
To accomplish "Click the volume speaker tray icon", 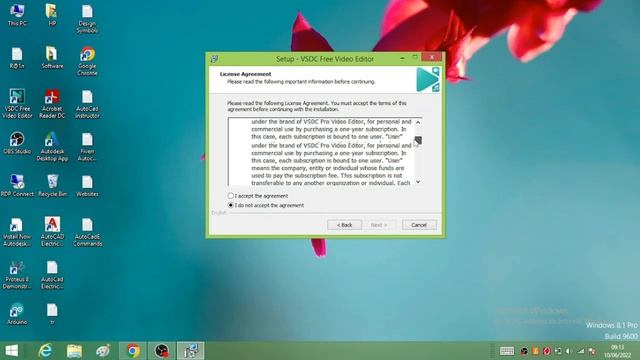I will 569,351.
